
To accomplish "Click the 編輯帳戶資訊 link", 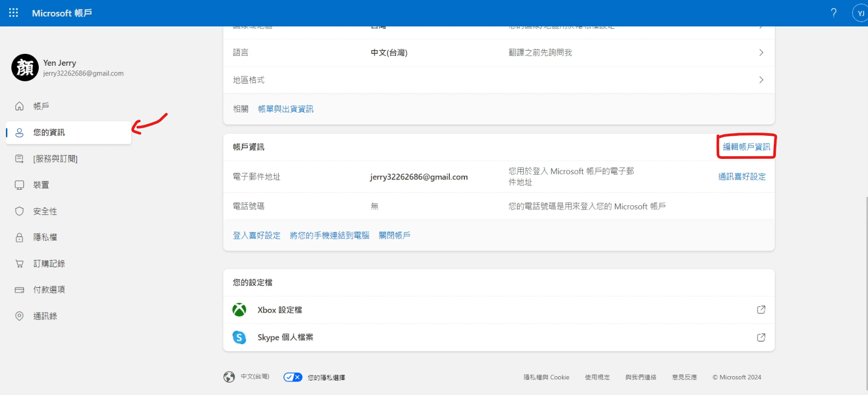I will point(746,147).
